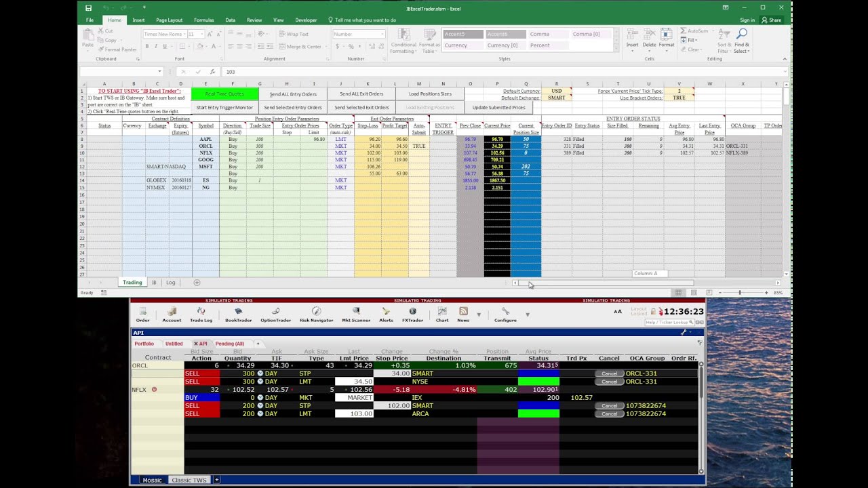
Task: Click the Cut scissors icon
Action: pyautogui.click(x=100, y=31)
